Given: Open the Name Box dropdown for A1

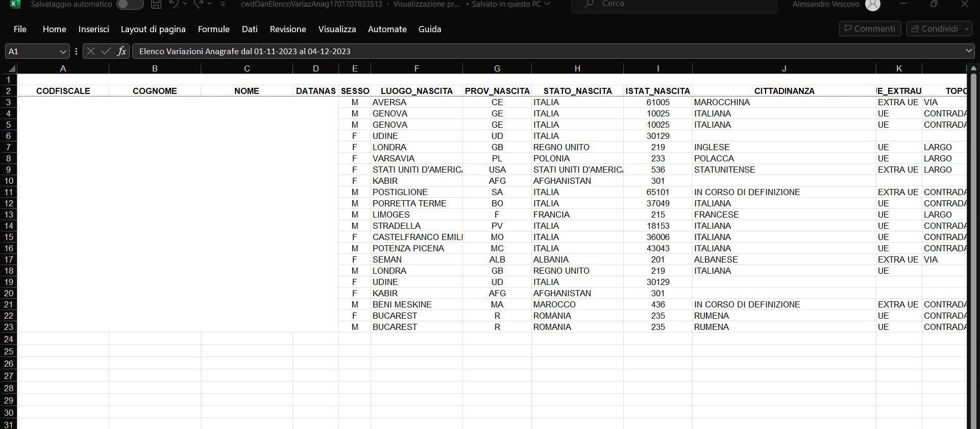Looking at the screenshot, I should [63, 52].
